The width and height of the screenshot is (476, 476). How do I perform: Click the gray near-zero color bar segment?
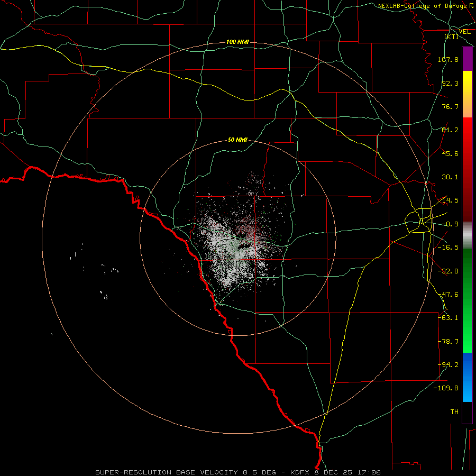point(467,235)
